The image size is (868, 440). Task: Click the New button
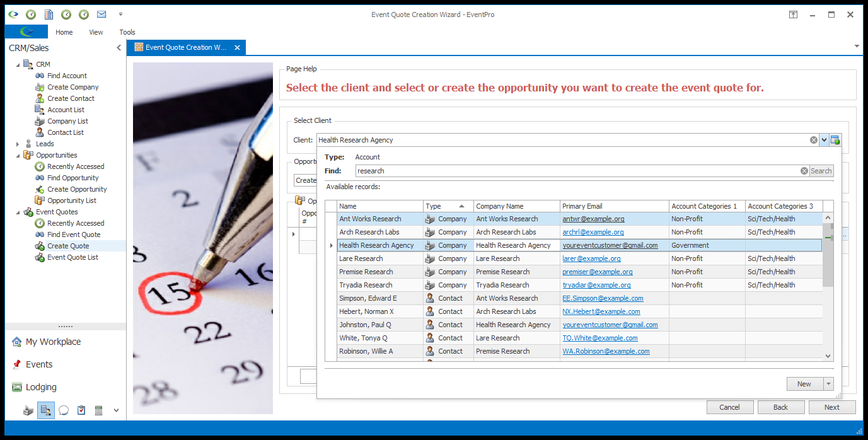click(804, 384)
